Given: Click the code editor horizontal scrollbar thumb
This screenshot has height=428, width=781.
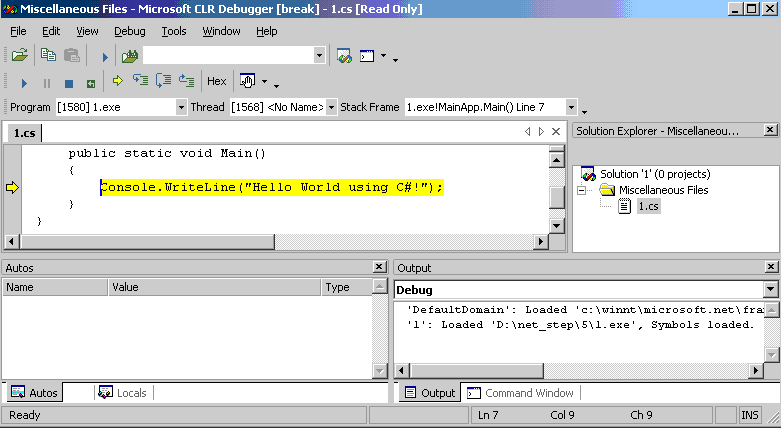Looking at the screenshot, I should click(x=147, y=242).
